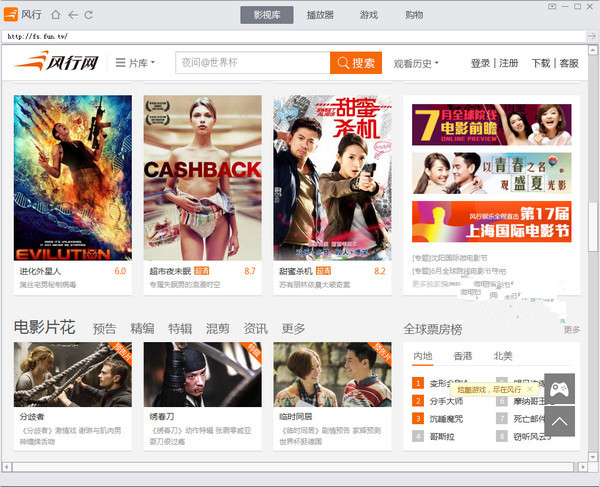Click the orange 搜索 search button
600x487 pixels.
[x=356, y=63]
